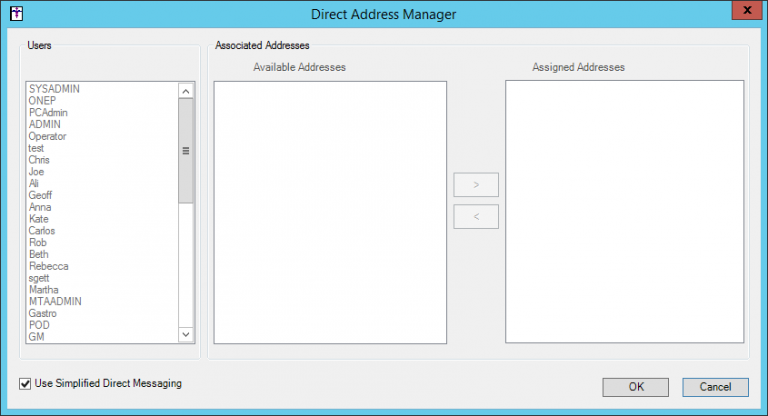This screenshot has height=416, width=768.
Task: Pick Geoff from the Users list
Action: pyautogui.click(x=41, y=195)
